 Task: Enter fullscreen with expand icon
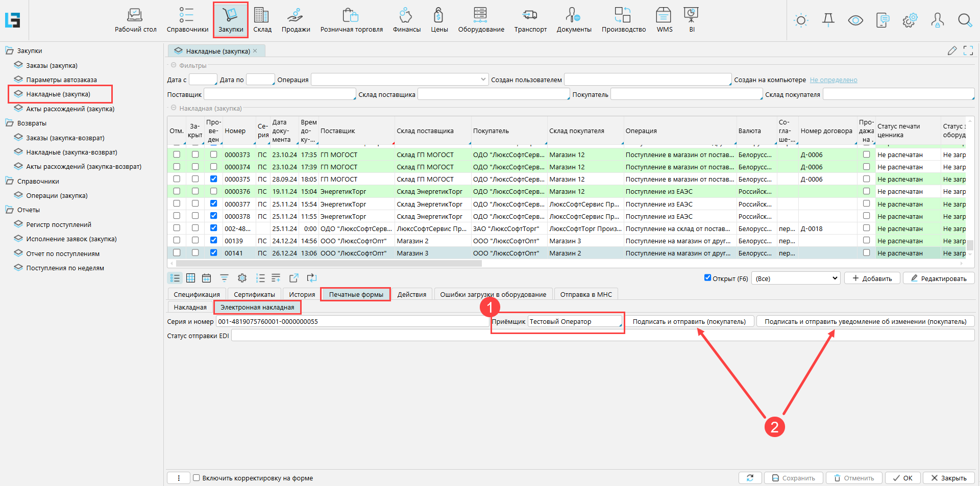click(x=968, y=50)
